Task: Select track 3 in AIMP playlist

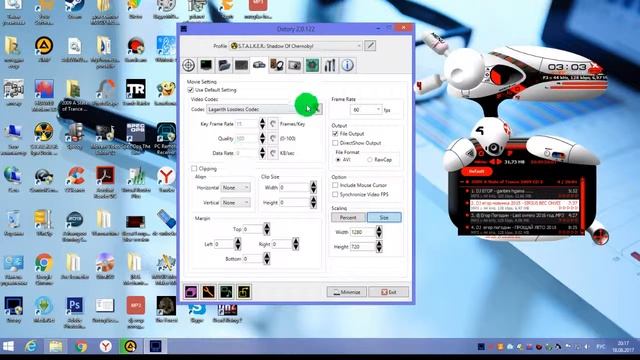Action: pos(524,217)
